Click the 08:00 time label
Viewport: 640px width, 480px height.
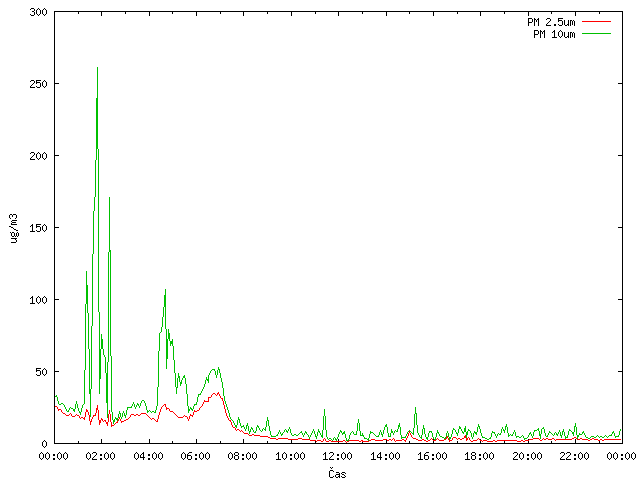[x=243, y=456]
